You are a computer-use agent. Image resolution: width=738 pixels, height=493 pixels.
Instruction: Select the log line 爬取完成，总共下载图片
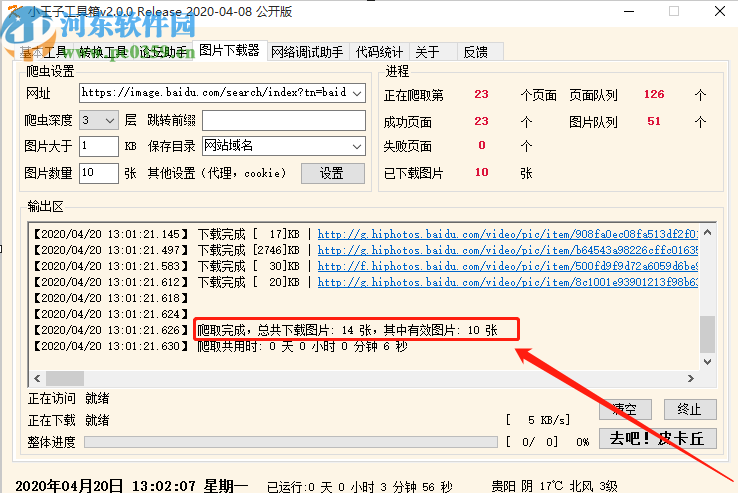pos(347,330)
